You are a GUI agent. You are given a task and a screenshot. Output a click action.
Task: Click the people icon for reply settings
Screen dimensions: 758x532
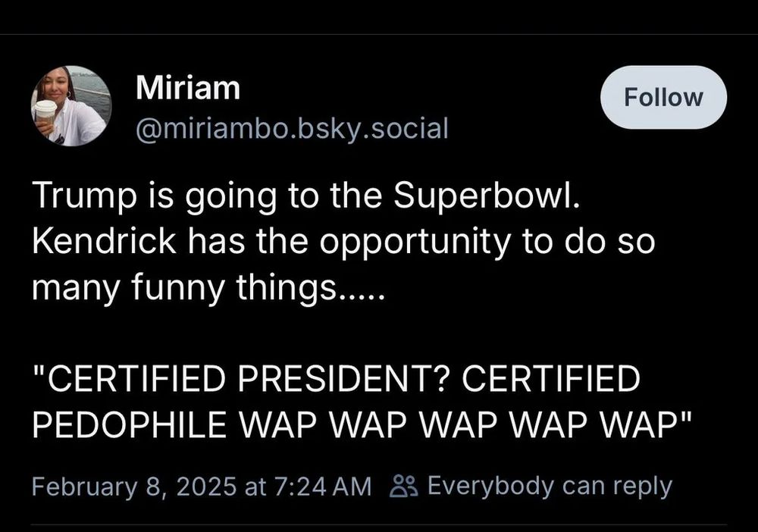[402, 486]
